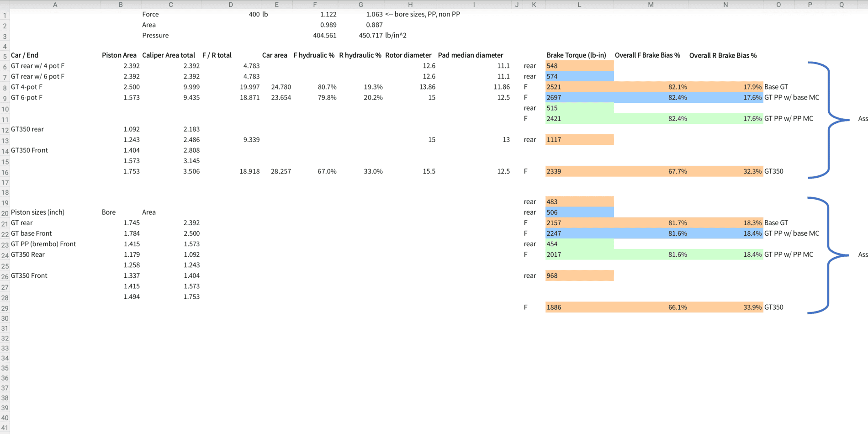Select column N by its header

point(725,5)
